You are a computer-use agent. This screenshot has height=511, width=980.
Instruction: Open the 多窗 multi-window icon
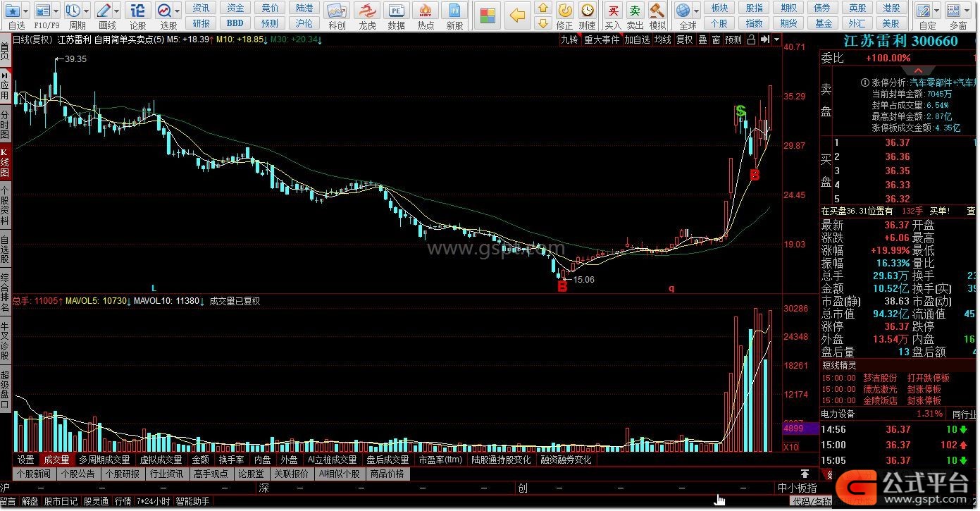pyautogui.click(x=953, y=11)
